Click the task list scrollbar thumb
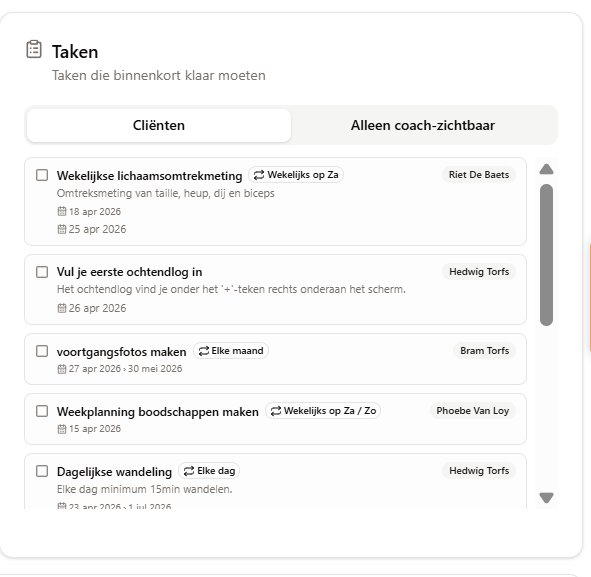This screenshot has height=577, width=591. click(x=546, y=255)
